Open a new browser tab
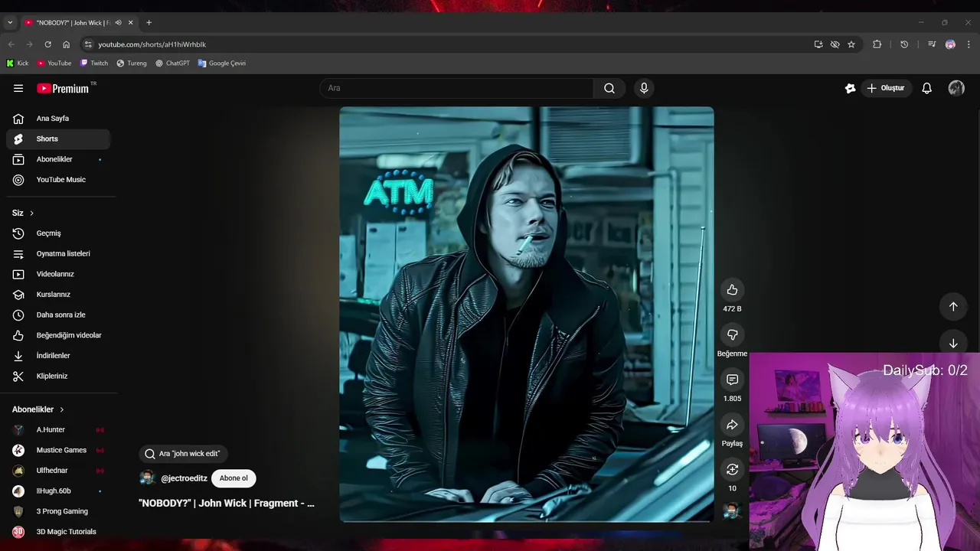980x551 pixels. pyautogui.click(x=149, y=23)
